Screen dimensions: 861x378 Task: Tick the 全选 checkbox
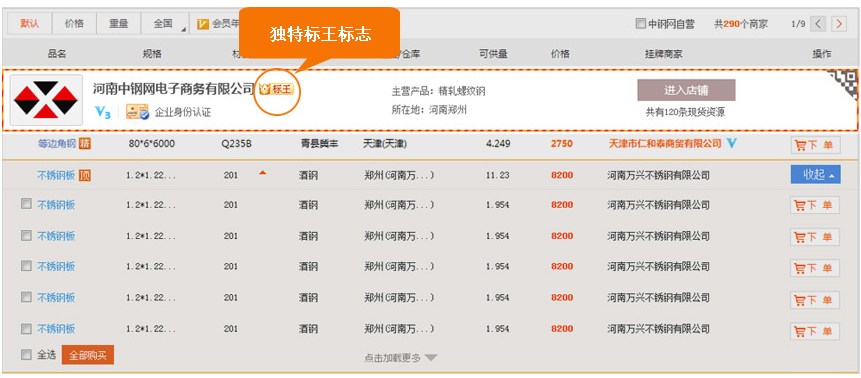tap(26, 354)
